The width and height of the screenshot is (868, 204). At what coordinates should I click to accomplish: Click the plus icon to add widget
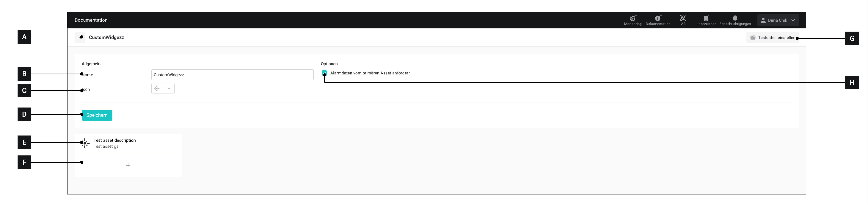click(128, 165)
